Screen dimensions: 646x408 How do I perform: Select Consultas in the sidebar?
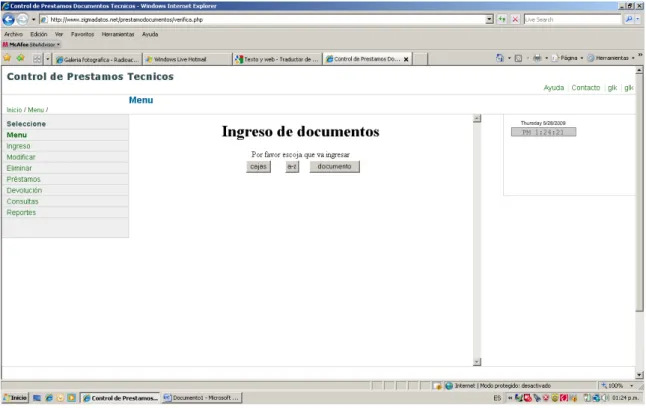coord(22,202)
